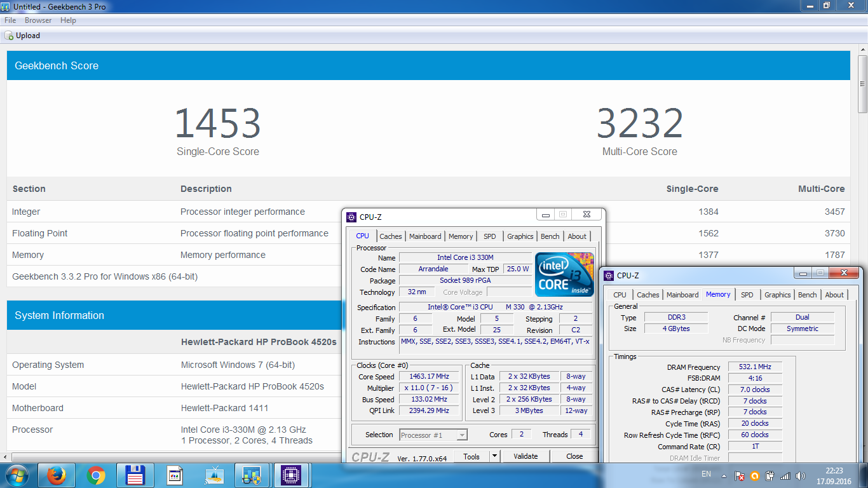Click the FSB:DRAM value 4:16
This screenshot has width=868, height=488.
pos(755,378)
